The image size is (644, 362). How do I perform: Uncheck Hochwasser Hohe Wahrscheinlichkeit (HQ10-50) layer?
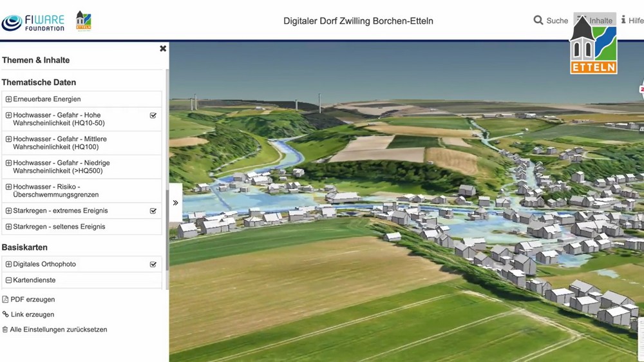pyautogui.click(x=153, y=116)
